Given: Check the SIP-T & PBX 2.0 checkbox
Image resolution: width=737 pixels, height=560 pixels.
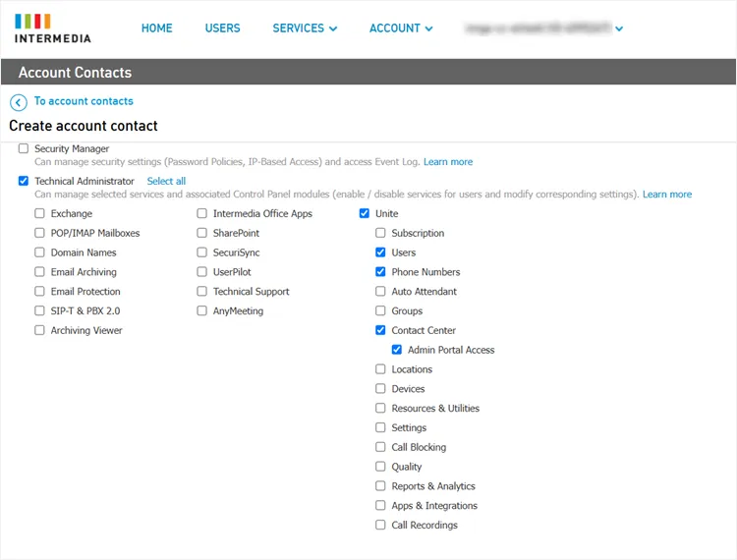Looking at the screenshot, I should (39, 310).
